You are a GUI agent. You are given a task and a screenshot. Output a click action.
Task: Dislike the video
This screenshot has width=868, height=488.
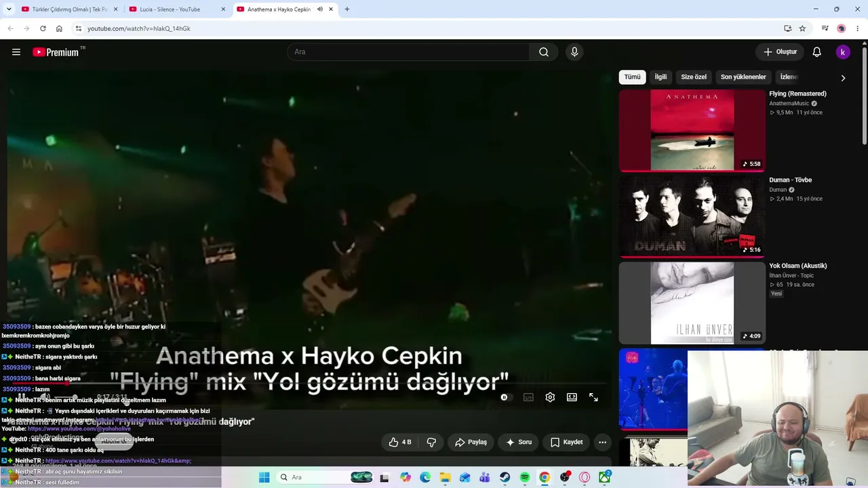pyautogui.click(x=431, y=442)
